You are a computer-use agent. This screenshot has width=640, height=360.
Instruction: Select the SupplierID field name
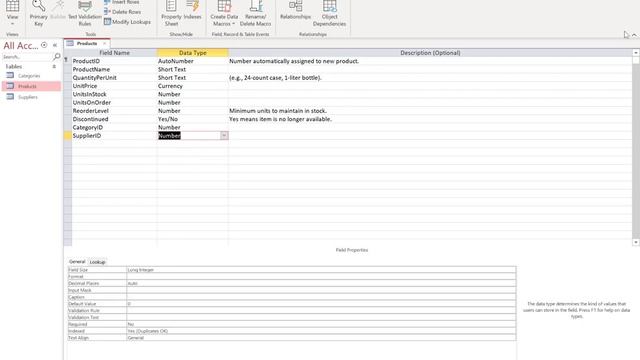(87, 136)
